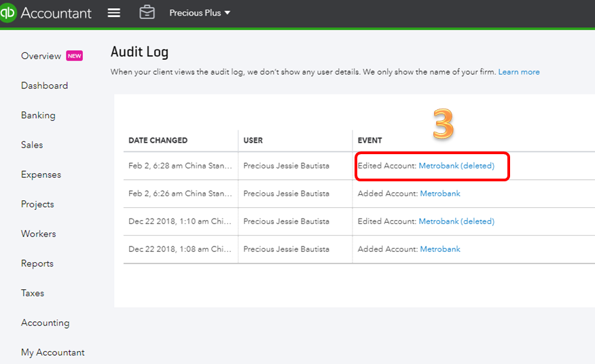This screenshot has height=364, width=595.
Task: Select the Accounting menu item
Action: pyautogui.click(x=45, y=323)
